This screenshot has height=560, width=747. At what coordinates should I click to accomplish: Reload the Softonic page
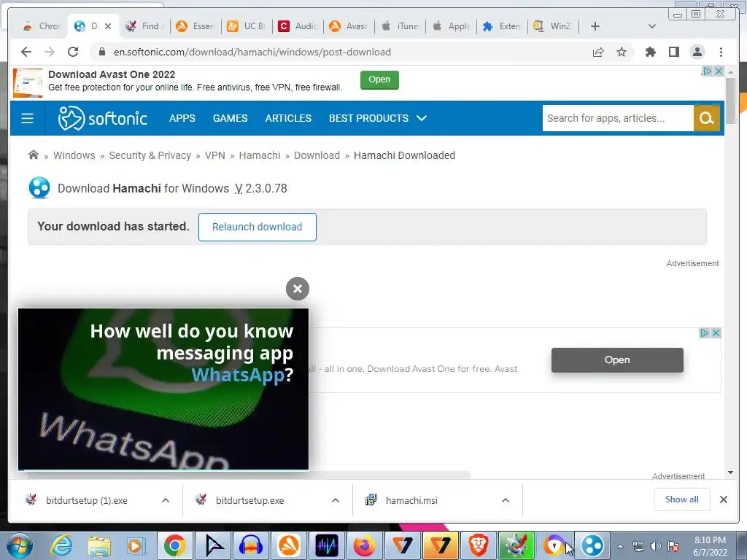[x=73, y=52]
